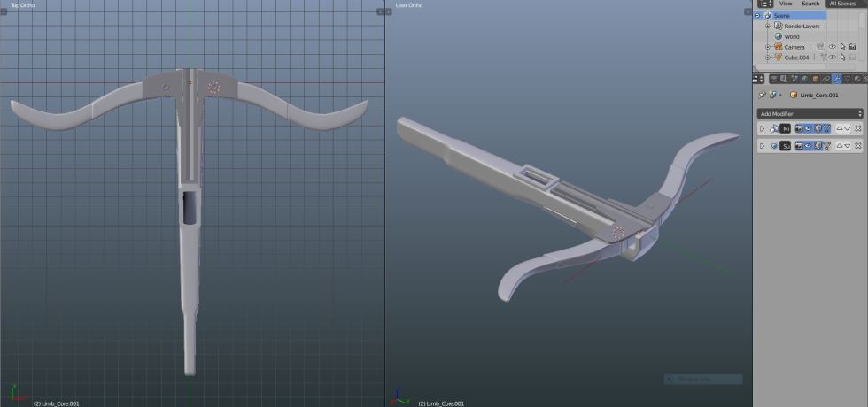Open the Object properties tab (orange cube)
The width and height of the screenshot is (868, 407).
(816, 79)
